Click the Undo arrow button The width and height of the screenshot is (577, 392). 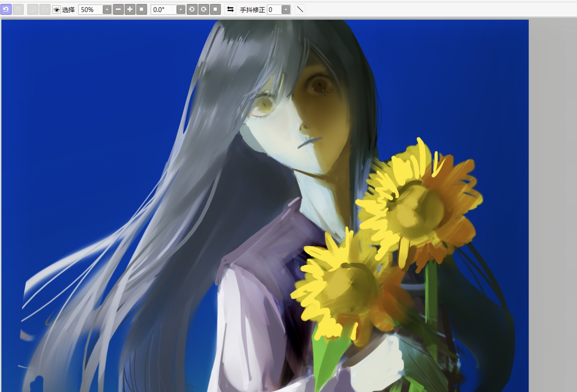[6, 9]
